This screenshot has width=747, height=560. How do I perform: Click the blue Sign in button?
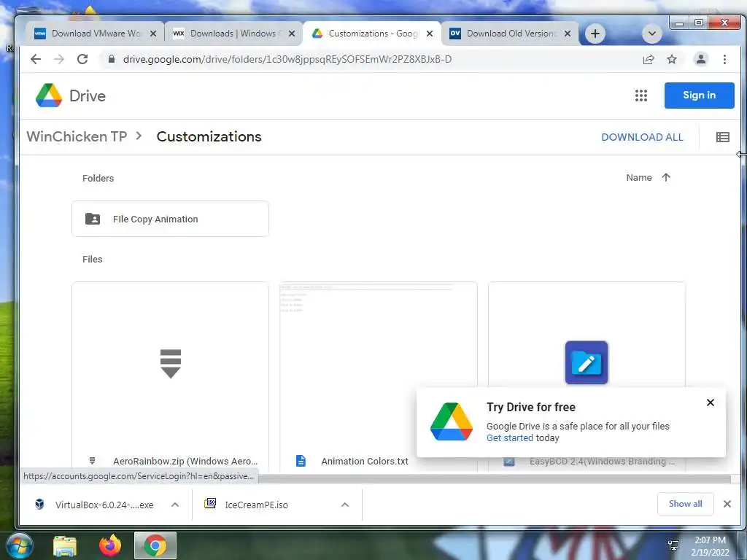pos(699,96)
